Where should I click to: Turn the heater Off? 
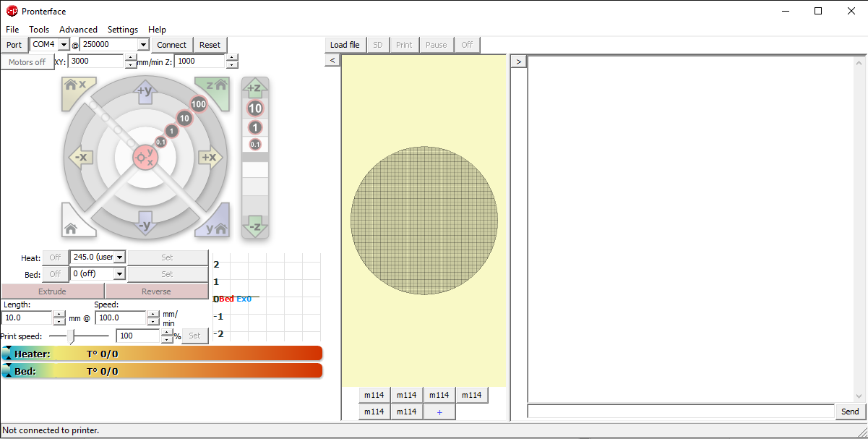tap(54, 257)
